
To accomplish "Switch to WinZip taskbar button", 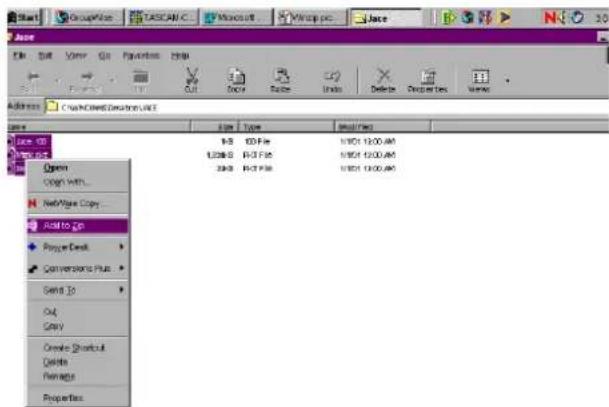I will [311, 17].
